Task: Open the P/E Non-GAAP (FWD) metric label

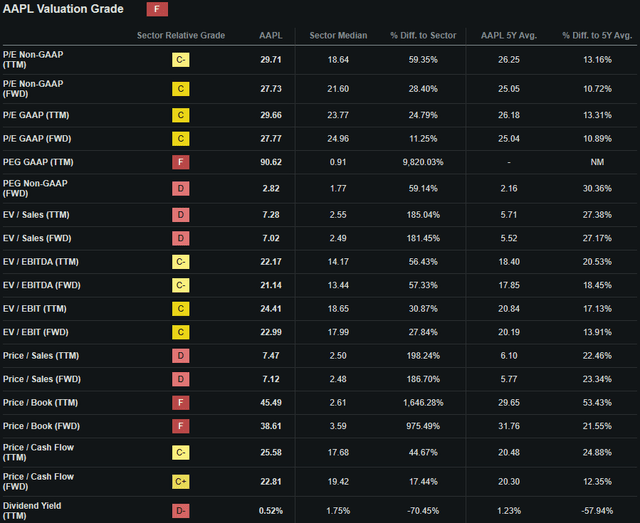Action: coord(33,89)
